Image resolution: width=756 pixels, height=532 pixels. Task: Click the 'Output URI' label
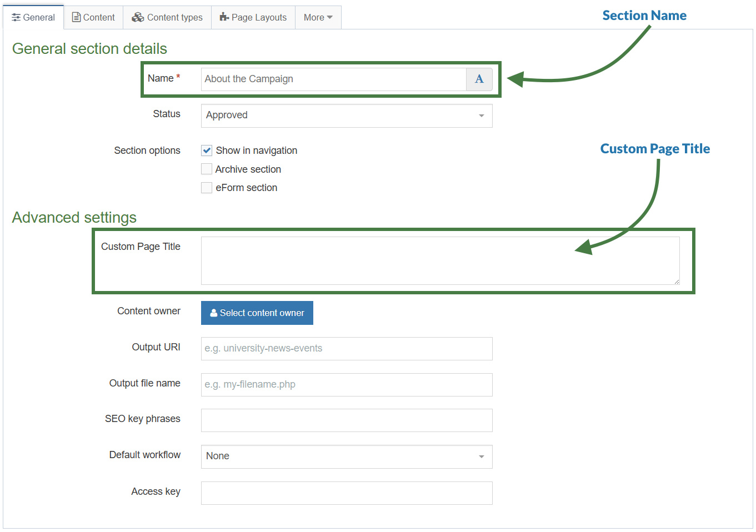(x=156, y=347)
